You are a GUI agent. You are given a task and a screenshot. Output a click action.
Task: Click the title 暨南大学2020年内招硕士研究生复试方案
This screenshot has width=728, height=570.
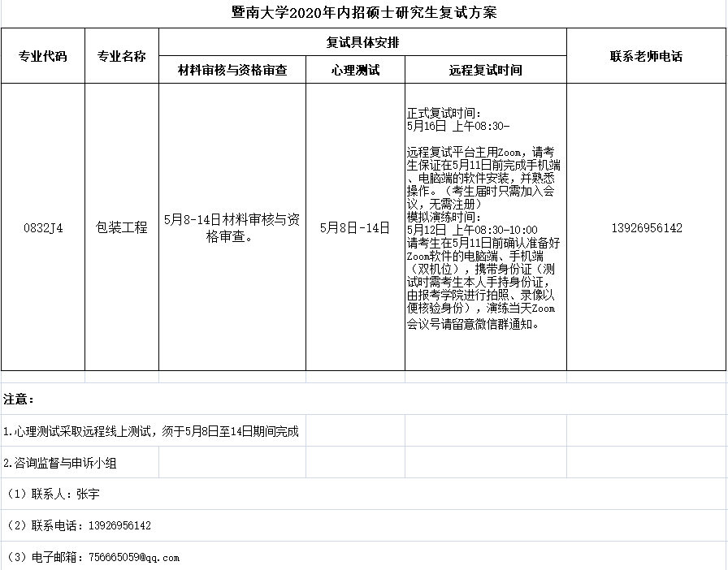(x=363, y=12)
